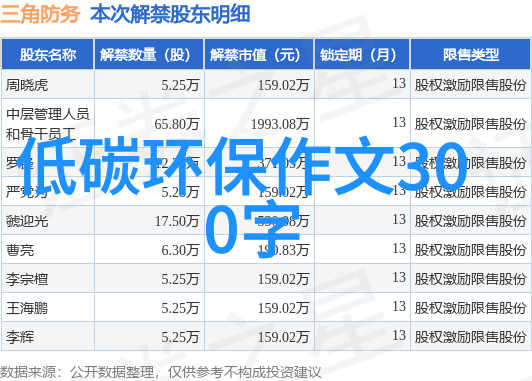Select the 李宗檀 shareholder row
Viewport: 532px width, 381px height.
coord(266,279)
